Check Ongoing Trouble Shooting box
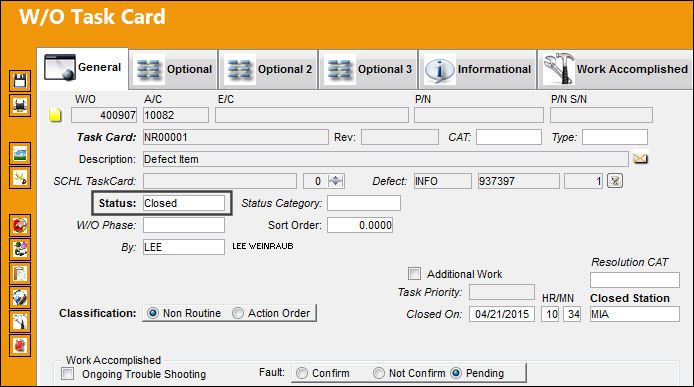694x387 pixels. [x=68, y=374]
